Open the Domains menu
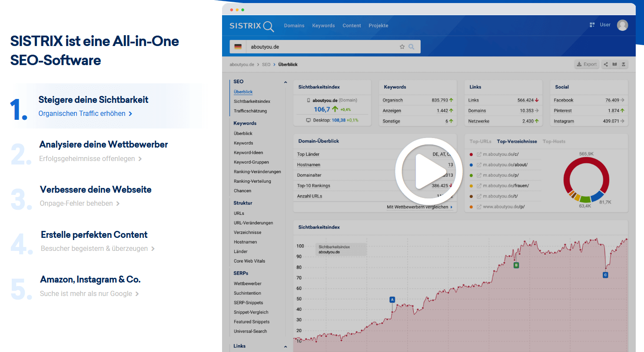 [294, 26]
